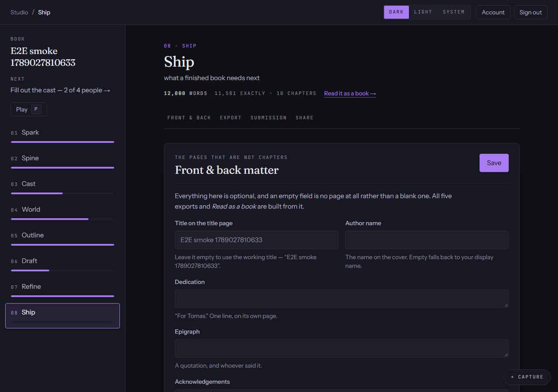Open the Refine step in sidebar

point(62,289)
